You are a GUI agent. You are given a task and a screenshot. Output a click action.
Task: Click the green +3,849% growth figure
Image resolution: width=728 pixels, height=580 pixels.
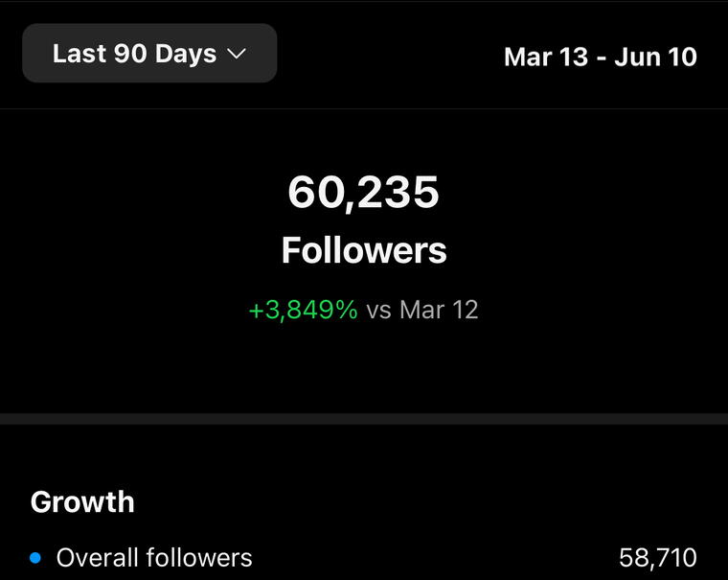[303, 310]
